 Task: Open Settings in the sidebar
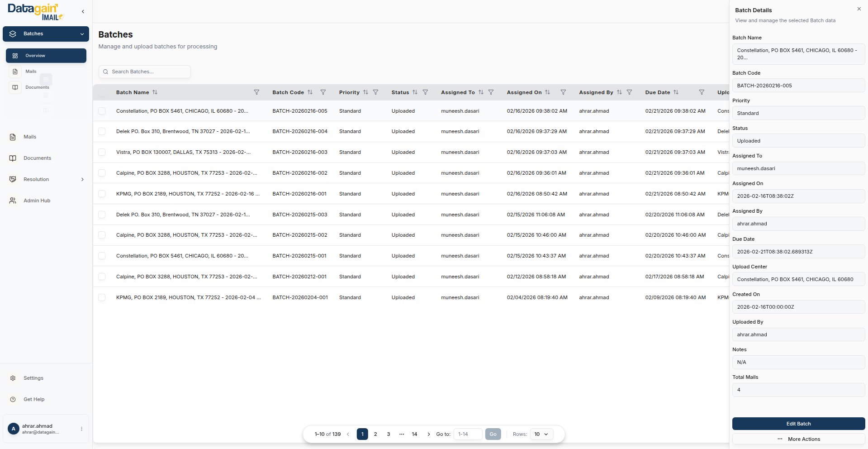click(33, 378)
